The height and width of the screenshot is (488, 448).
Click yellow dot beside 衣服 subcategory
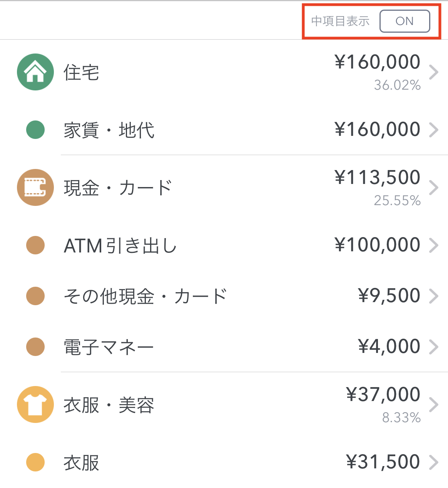click(x=35, y=462)
